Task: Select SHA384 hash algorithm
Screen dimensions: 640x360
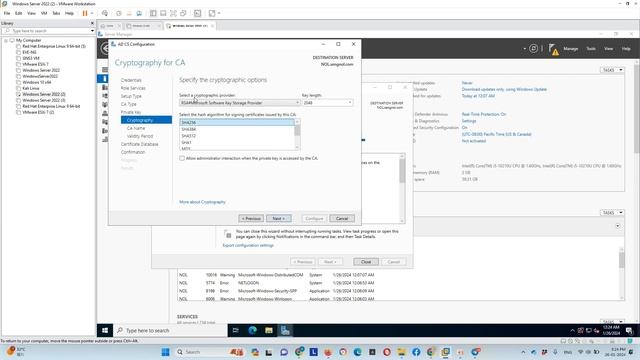Action: pyautogui.click(x=189, y=129)
